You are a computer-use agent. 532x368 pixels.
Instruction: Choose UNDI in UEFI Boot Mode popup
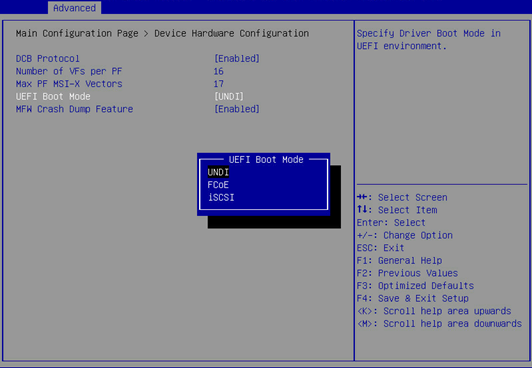pyautogui.click(x=218, y=172)
